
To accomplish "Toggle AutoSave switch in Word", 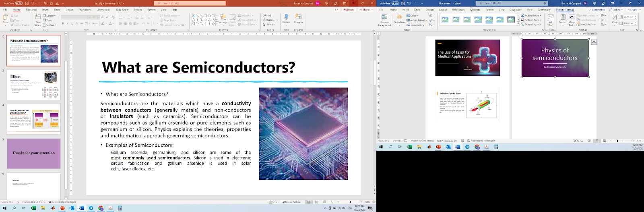I will tap(395, 3).
